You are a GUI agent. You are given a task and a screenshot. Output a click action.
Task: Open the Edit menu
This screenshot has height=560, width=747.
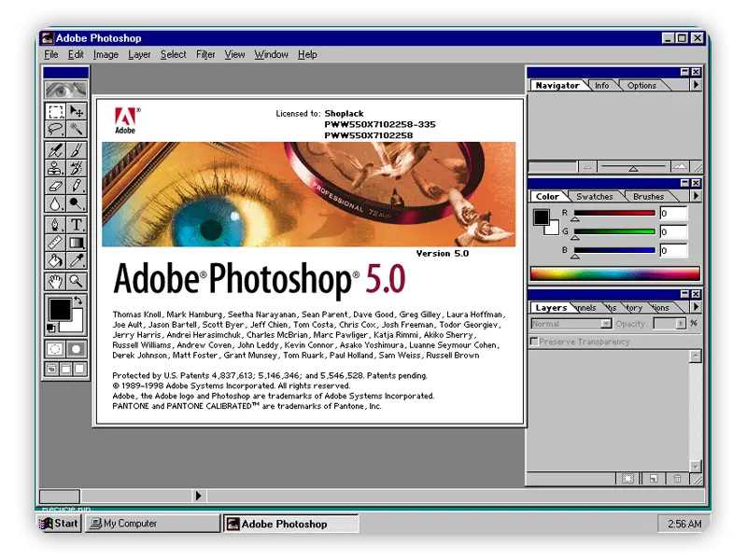click(x=76, y=54)
